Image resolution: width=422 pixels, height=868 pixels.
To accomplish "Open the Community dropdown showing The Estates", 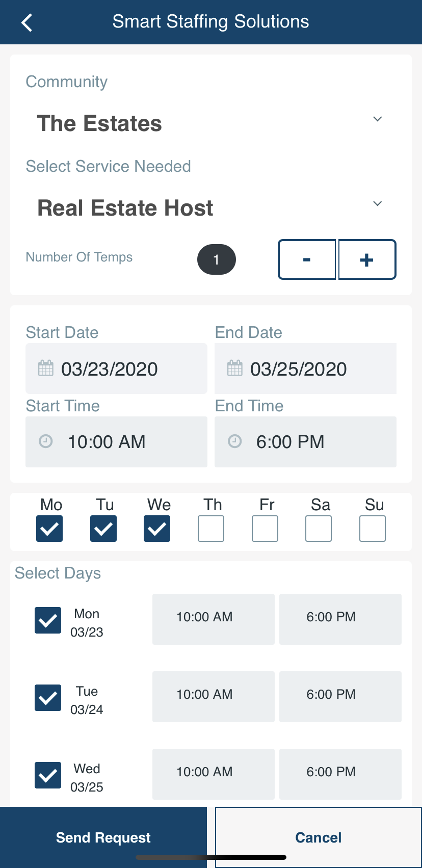I will 377,119.
